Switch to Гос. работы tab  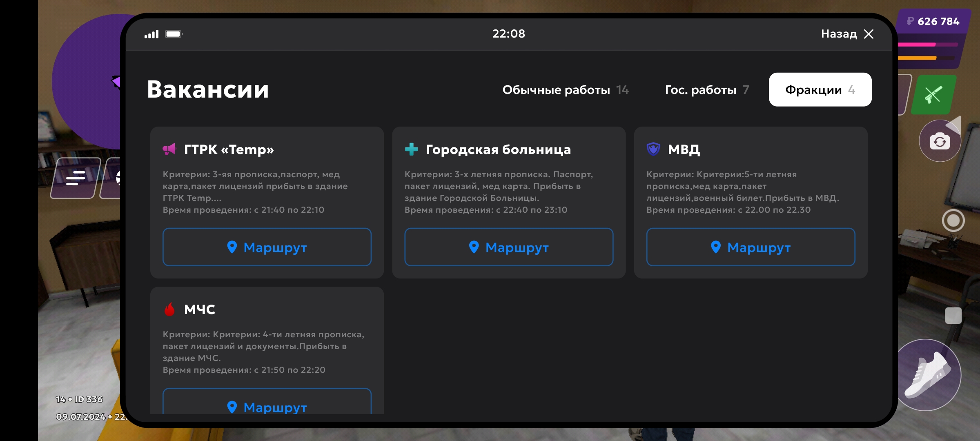pyautogui.click(x=706, y=90)
